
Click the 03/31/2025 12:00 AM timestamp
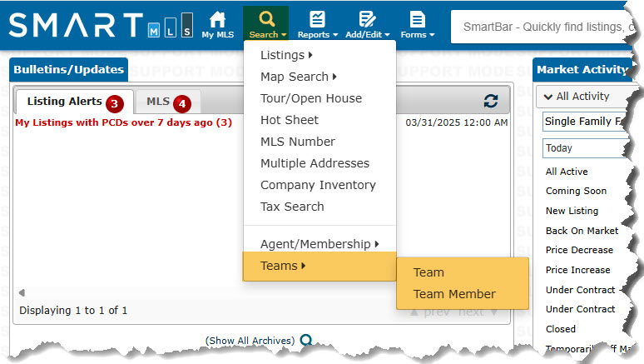point(456,122)
